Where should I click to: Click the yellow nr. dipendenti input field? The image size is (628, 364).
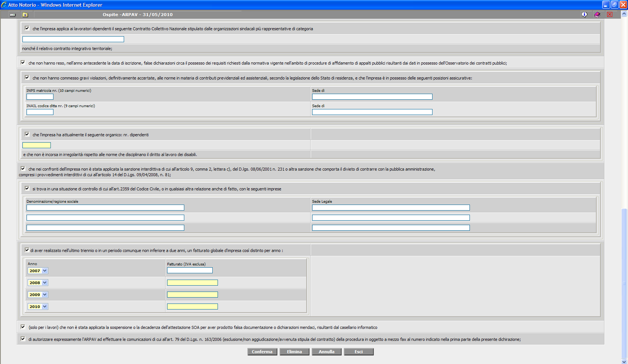tap(37, 145)
